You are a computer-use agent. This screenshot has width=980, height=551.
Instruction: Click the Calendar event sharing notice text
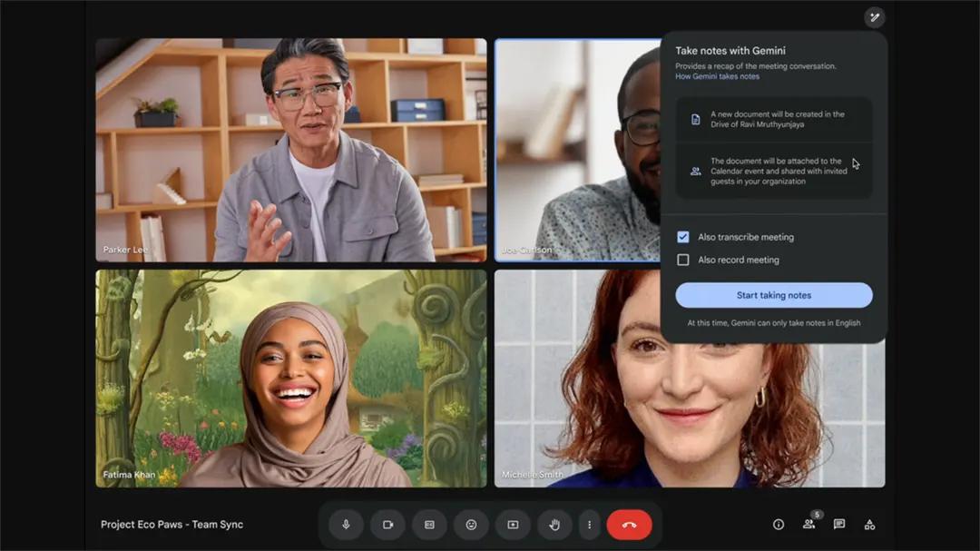tap(779, 171)
